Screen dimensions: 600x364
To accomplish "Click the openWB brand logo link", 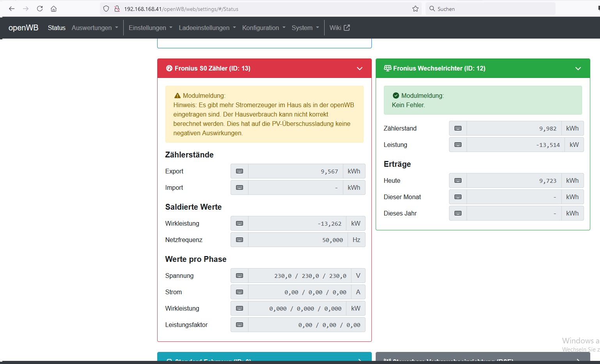I will (23, 27).
